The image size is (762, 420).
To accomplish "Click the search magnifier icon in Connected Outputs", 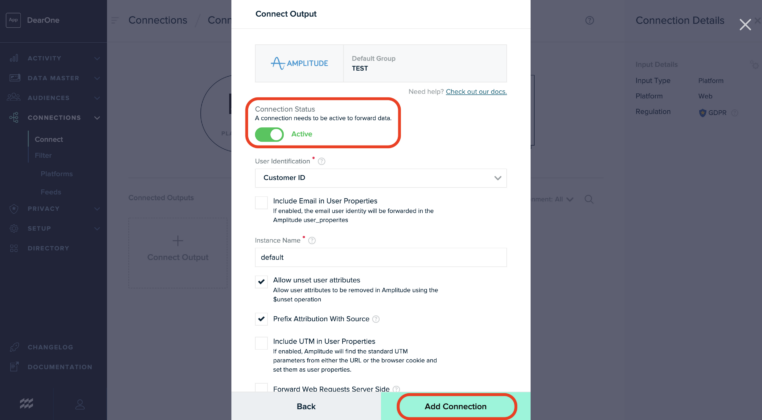I will (x=589, y=199).
